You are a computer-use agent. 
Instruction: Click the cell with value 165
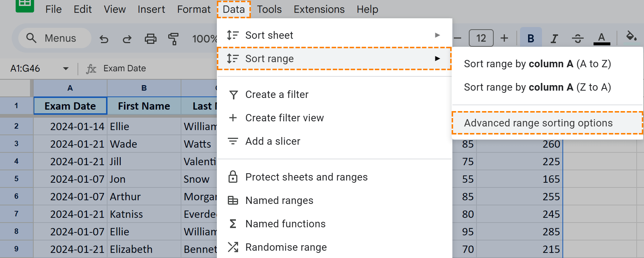519,179
